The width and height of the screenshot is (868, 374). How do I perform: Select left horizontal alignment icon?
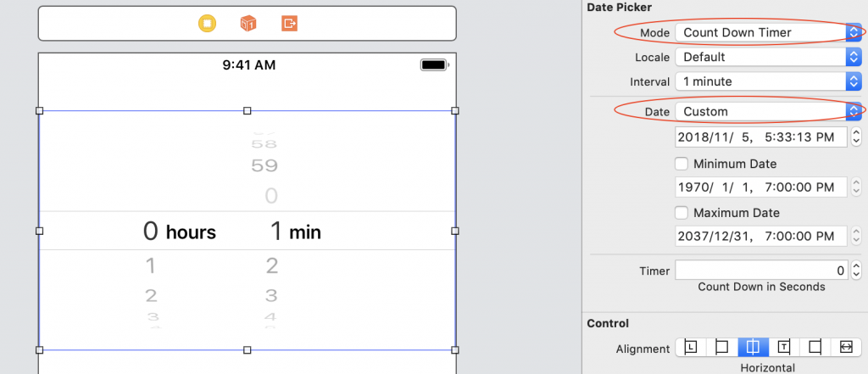(722, 347)
